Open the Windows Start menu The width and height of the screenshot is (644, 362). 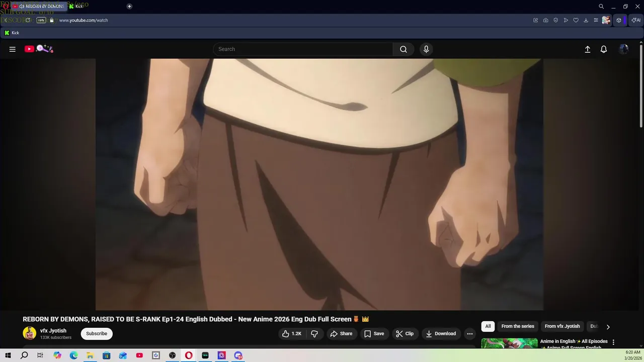tap(8, 355)
